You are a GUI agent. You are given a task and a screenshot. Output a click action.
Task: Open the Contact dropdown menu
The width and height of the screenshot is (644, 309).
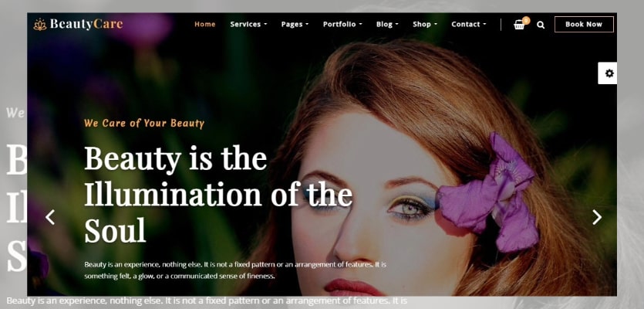pos(469,24)
